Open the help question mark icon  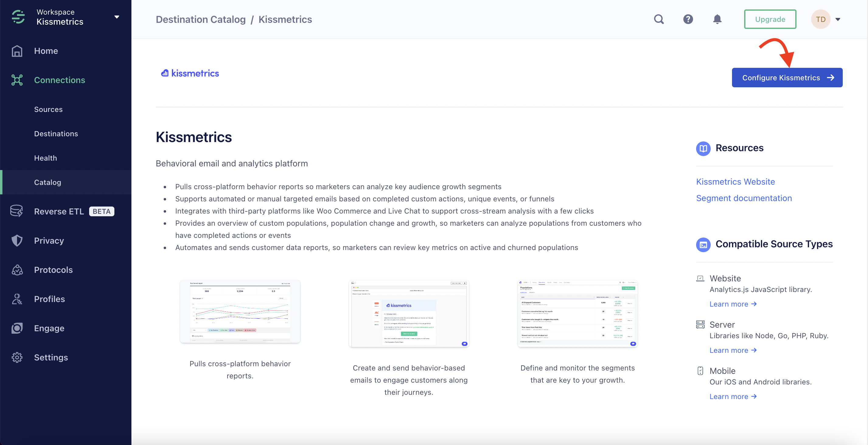pos(688,19)
